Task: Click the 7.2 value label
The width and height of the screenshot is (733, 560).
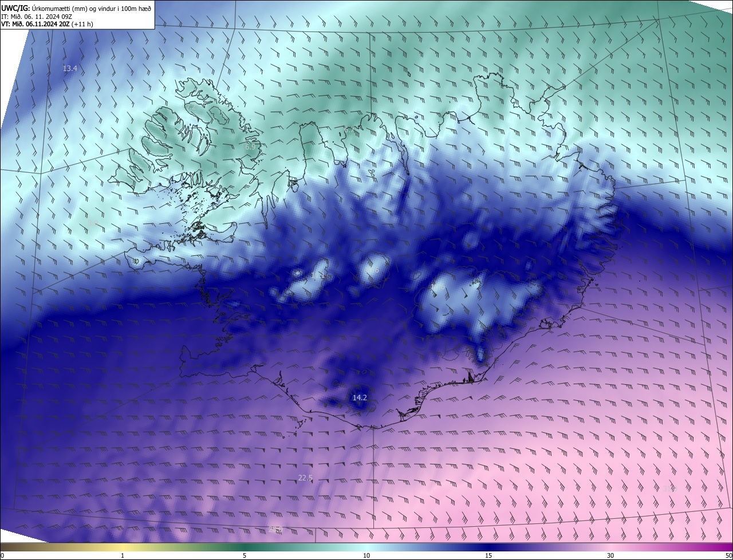Action: coord(191,107)
